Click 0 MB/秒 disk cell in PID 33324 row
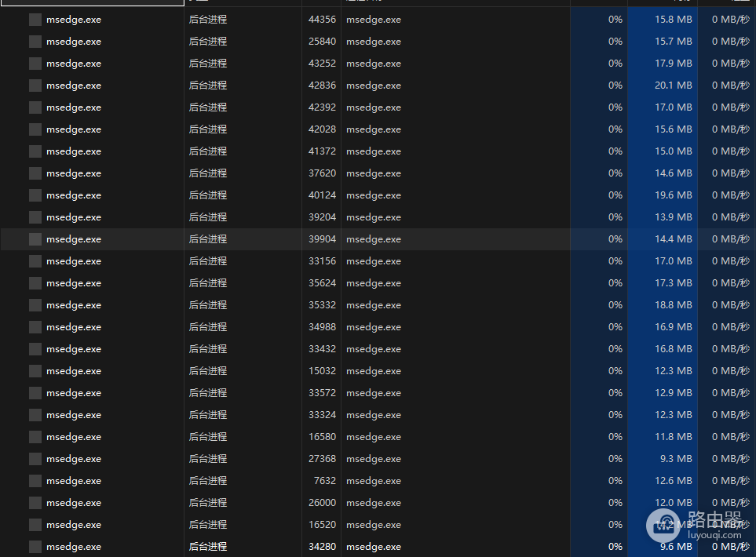Viewport: 756px width, 557px height. tap(730, 415)
